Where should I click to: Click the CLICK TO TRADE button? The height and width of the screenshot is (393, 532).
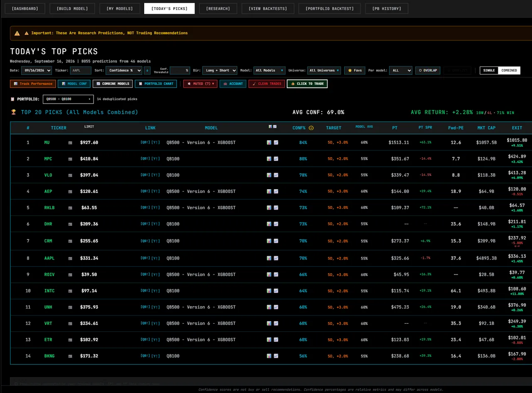307,84
